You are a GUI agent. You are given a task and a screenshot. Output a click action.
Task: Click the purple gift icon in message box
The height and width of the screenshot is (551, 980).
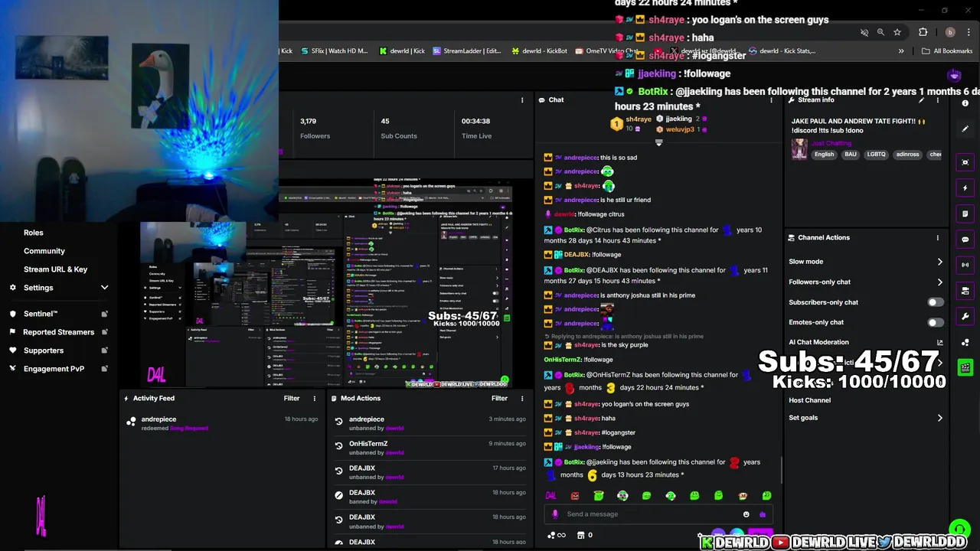click(x=762, y=514)
